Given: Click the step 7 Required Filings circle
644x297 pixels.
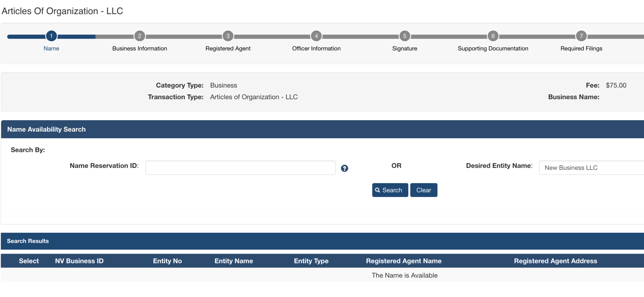Looking at the screenshot, I should 581,36.
